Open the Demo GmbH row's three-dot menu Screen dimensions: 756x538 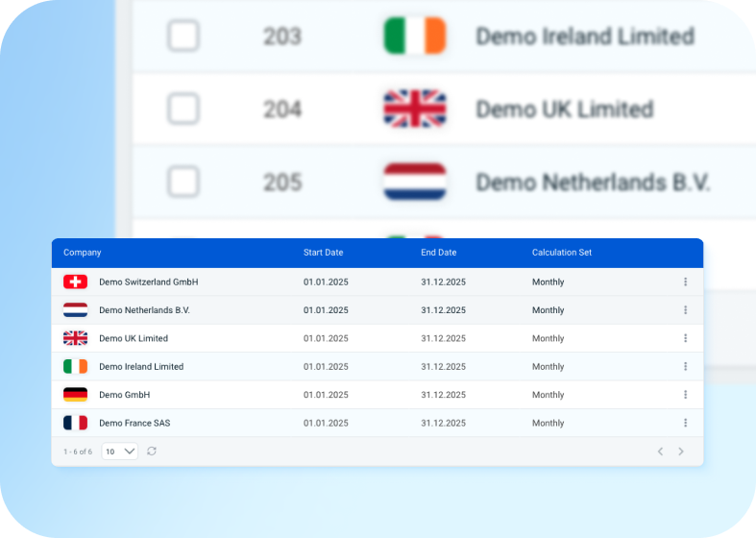pyautogui.click(x=685, y=394)
